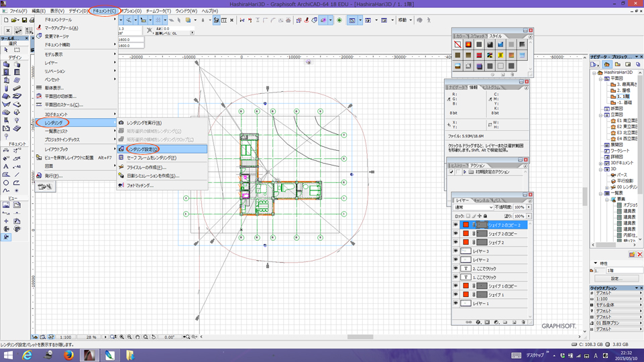Collapse the 立面図 tree node in Navigator
Viewport: 644px width, 362px height.
click(600, 115)
